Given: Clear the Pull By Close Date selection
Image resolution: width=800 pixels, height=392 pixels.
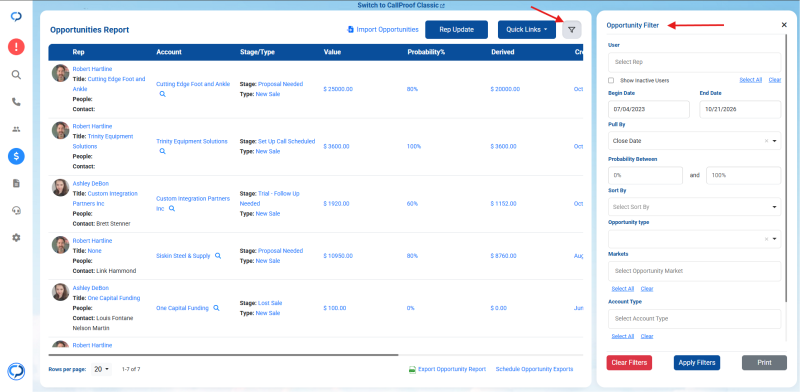Looking at the screenshot, I should tap(766, 141).
